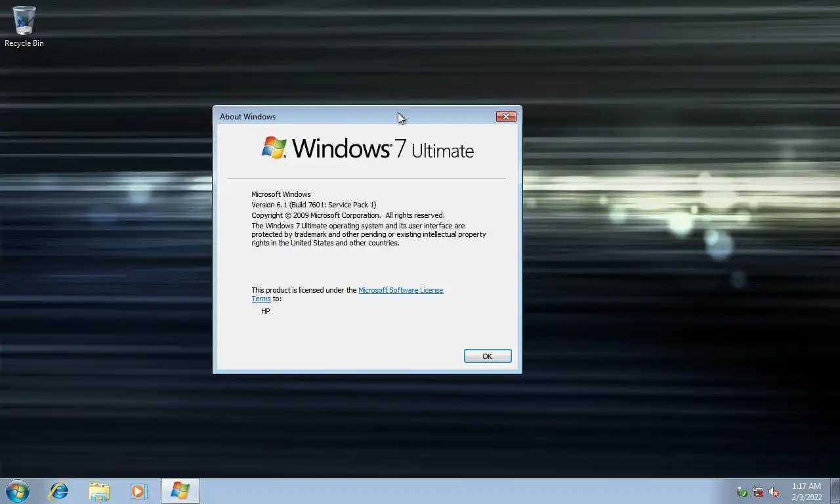Click the licensee name 'HP'
The image size is (840, 504).
tap(266, 311)
